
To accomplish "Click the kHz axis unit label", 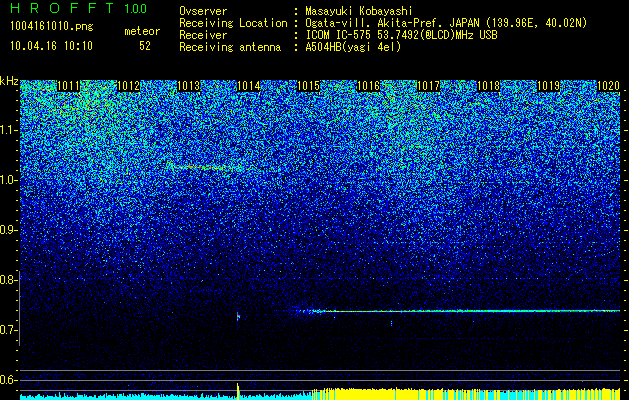I will [9, 81].
